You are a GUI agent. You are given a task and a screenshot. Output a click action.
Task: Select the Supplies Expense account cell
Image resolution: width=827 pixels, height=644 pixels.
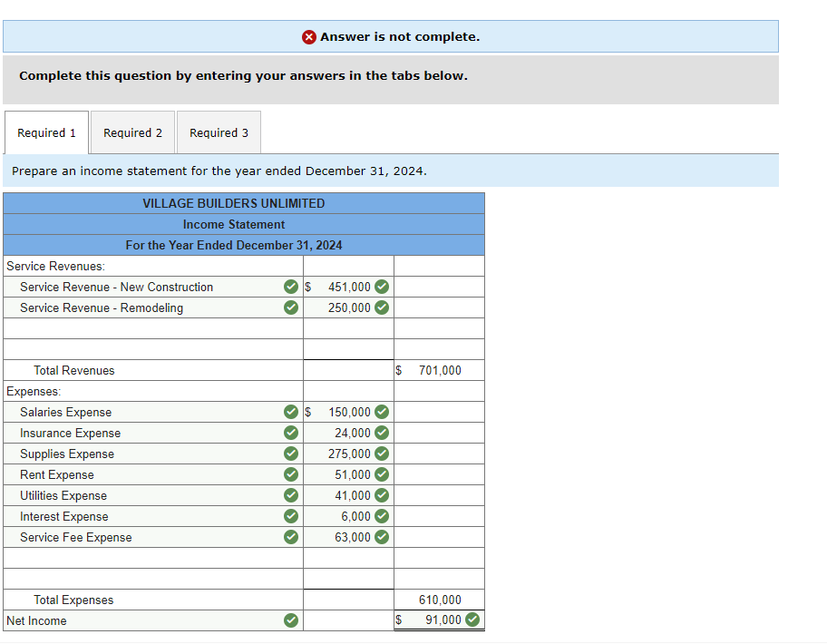click(x=153, y=454)
